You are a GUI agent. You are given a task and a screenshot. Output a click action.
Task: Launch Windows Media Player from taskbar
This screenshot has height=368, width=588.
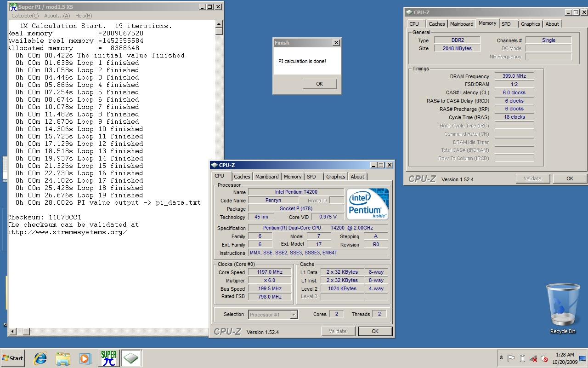point(85,358)
